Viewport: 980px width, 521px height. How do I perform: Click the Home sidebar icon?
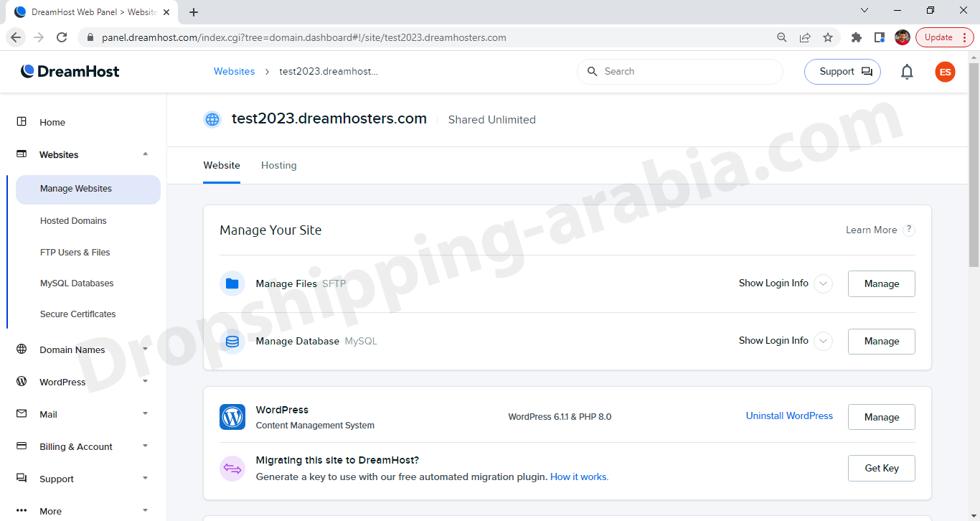[x=22, y=122]
